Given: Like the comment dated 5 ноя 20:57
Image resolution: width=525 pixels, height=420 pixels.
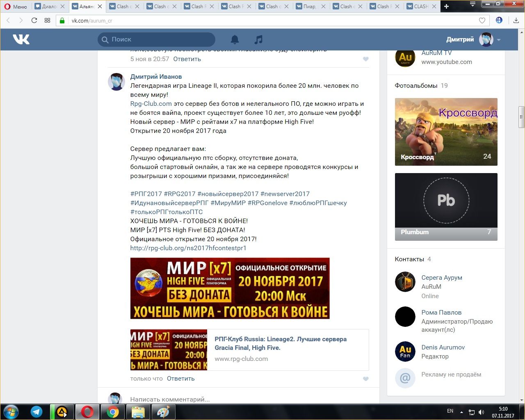Looking at the screenshot, I should pos(366,59).
